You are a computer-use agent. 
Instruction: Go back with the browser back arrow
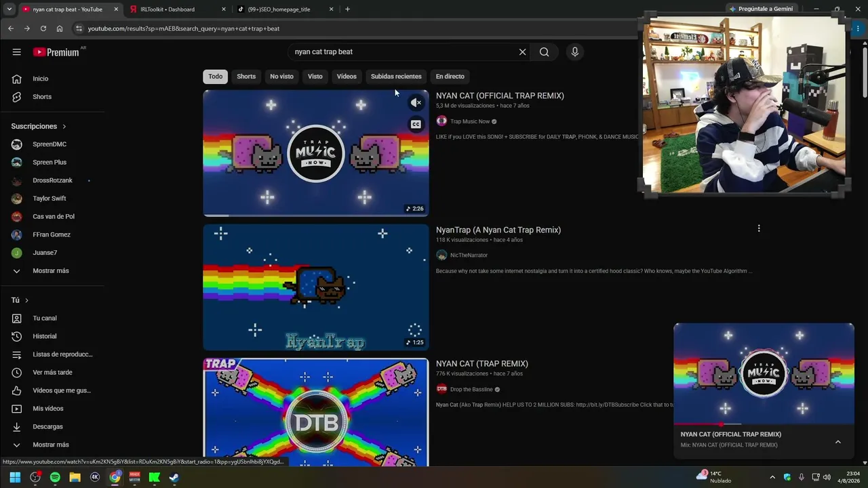tap(11, 28)
